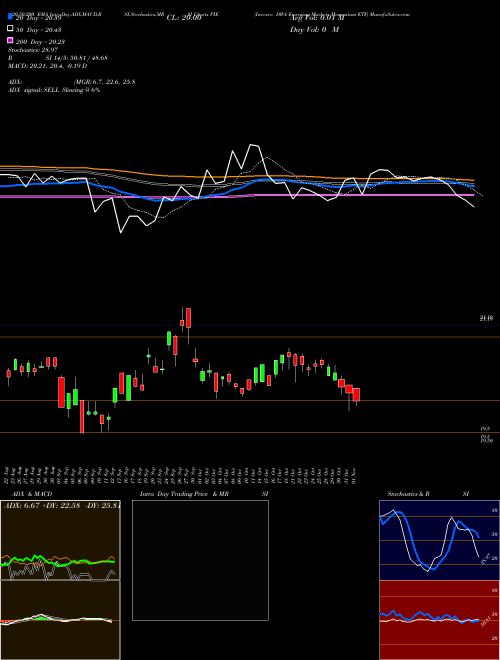
Task: Select the "200 Day - 20.23" legend text
Action: (40, 42)
